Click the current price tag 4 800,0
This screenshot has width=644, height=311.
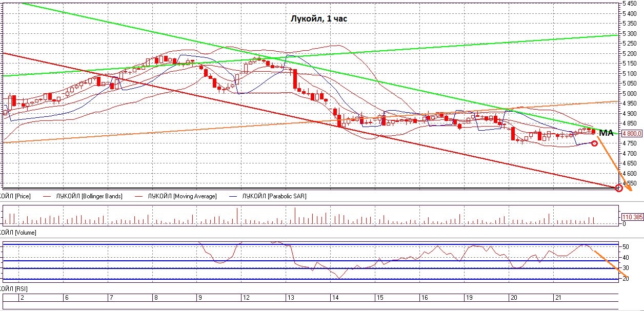[x=632, y=133]
